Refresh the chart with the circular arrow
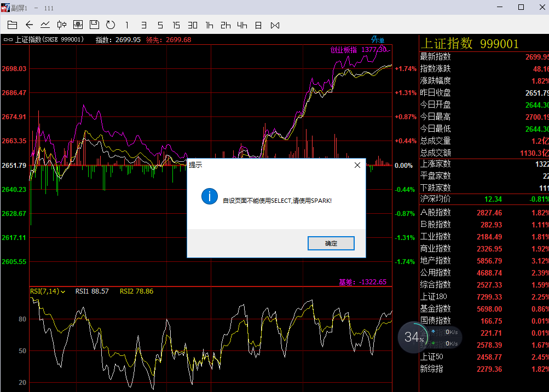 (x=111, y=25)
